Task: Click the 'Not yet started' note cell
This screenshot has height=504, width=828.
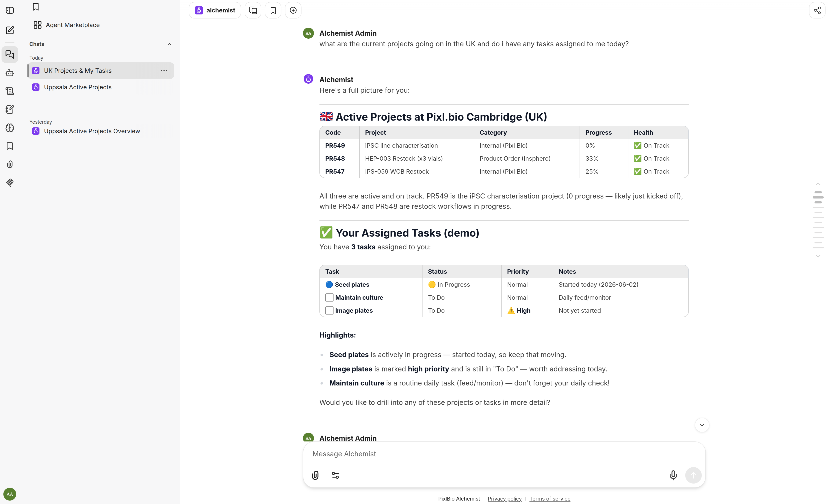Action: click(x=621, y=311)
